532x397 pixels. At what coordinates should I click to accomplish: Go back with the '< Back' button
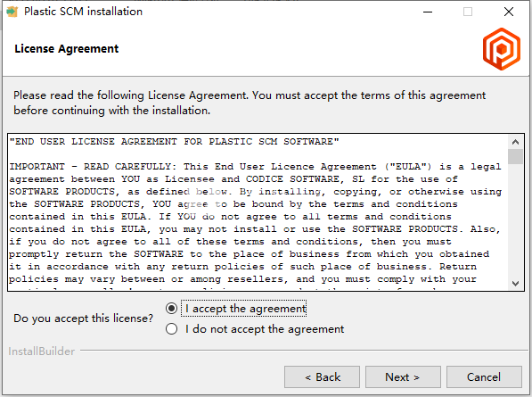coord(322,377)
